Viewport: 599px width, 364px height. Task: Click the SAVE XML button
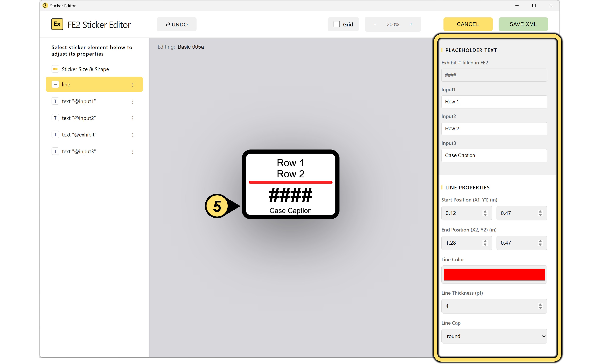pyautogui.click(x=523, y=24)
